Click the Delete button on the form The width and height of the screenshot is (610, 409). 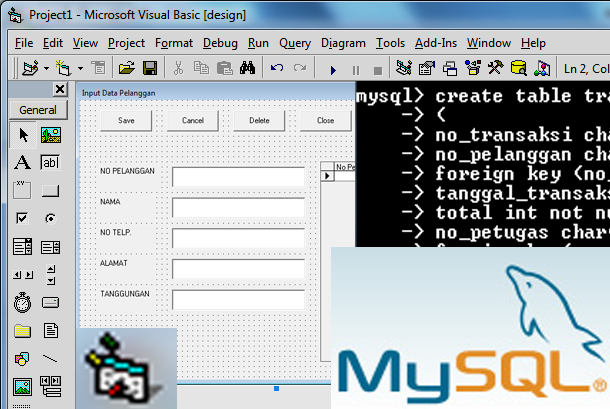[259, 121]
